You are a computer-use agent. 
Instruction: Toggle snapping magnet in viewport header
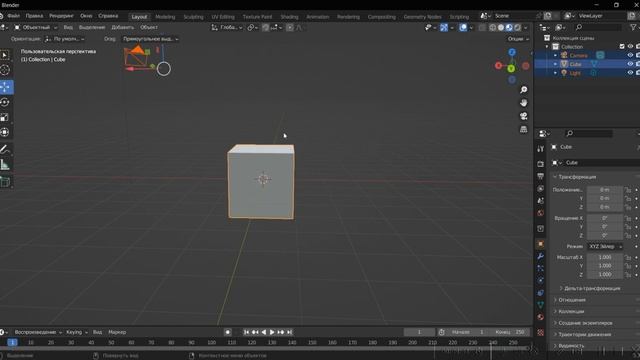[x=266, y=27]
